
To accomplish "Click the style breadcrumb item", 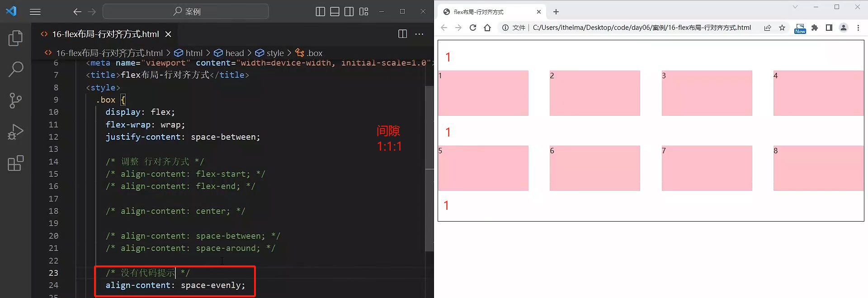I will point(275,53).
